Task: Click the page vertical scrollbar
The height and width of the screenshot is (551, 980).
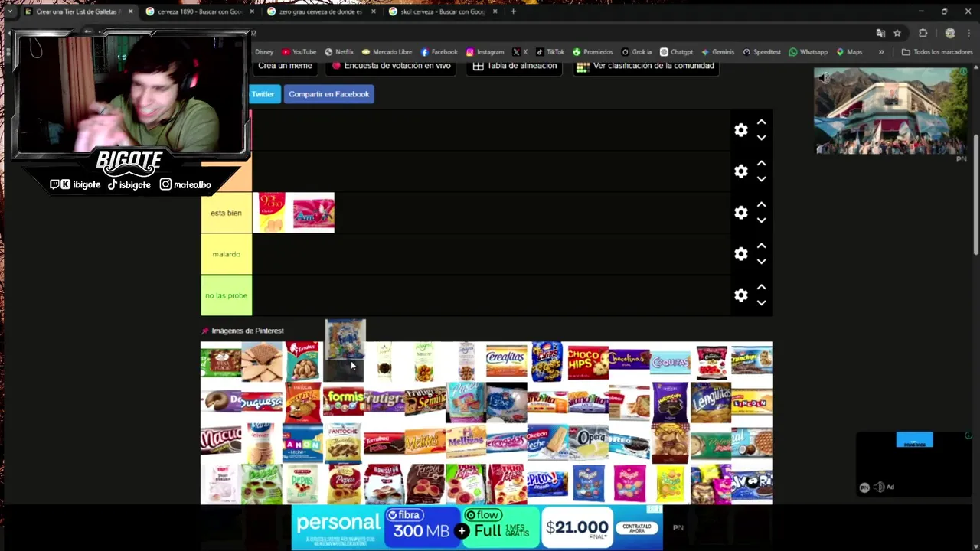Action: click(975, 195)
